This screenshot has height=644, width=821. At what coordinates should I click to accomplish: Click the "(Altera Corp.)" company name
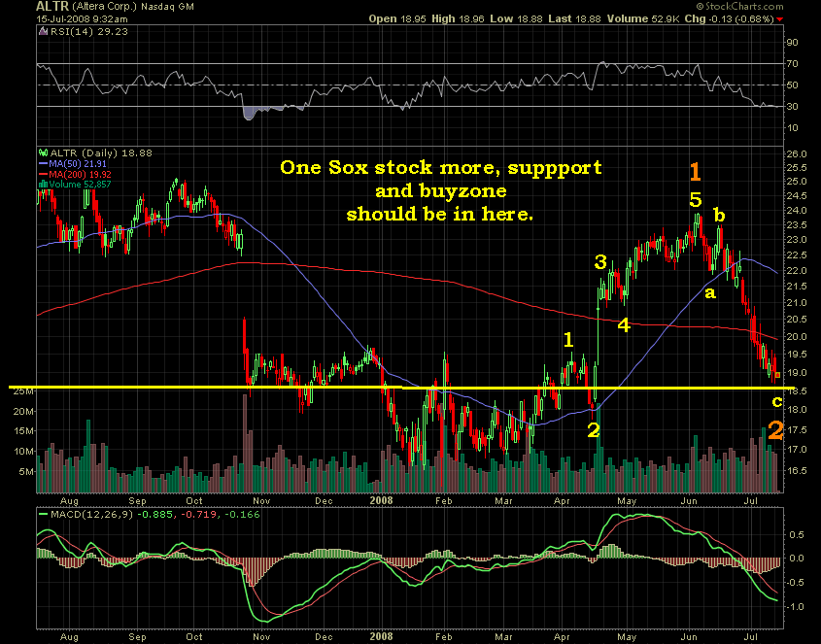click(105, 7)
